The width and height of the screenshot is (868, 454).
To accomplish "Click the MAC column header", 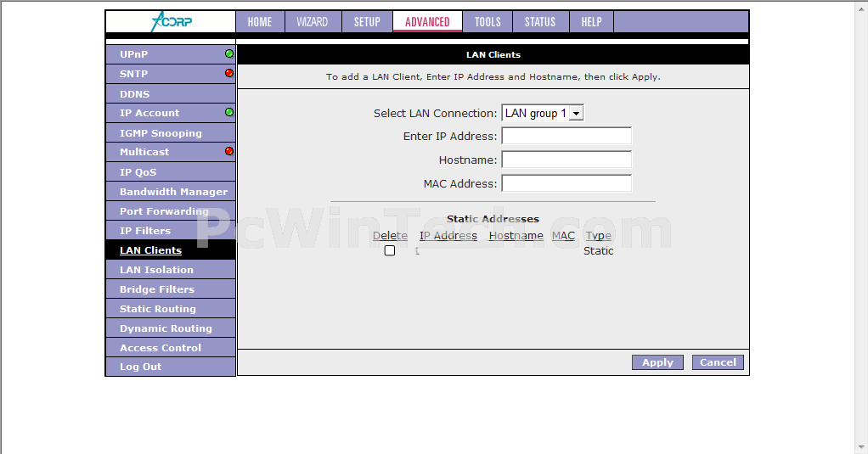I will [563, 236].
